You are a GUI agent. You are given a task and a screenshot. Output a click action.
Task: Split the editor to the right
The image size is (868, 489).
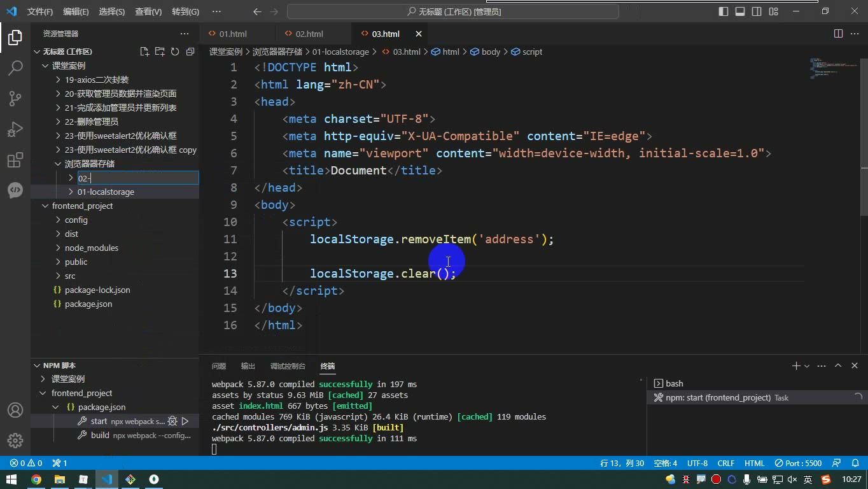[838, 34]
